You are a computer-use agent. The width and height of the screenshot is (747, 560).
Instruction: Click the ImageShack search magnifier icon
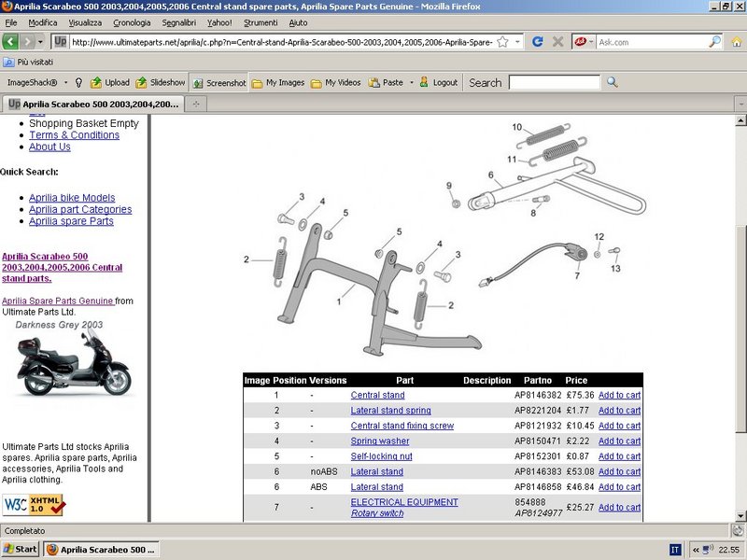pyautogui.click(x=613, y=82)
